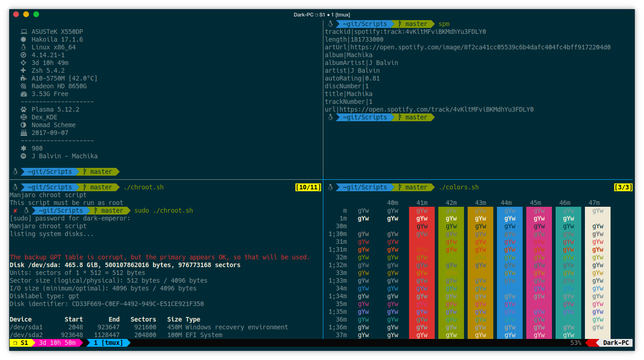644x360 pixels.
Task: Click the memory gauge icon beside 3.53G Free
Action: [24, 94]
